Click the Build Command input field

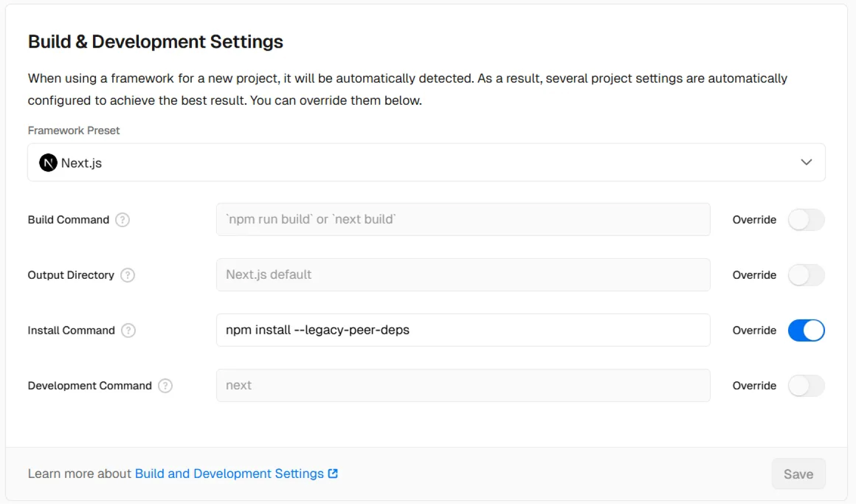tap(463, 220)
